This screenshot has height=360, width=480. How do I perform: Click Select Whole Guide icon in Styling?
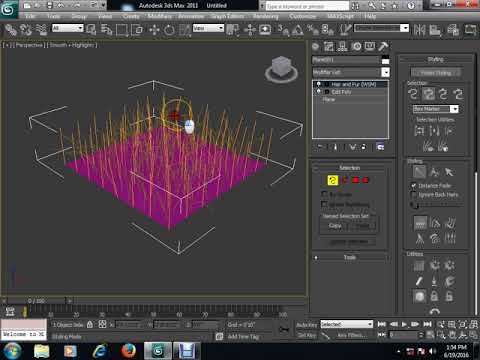428,94
